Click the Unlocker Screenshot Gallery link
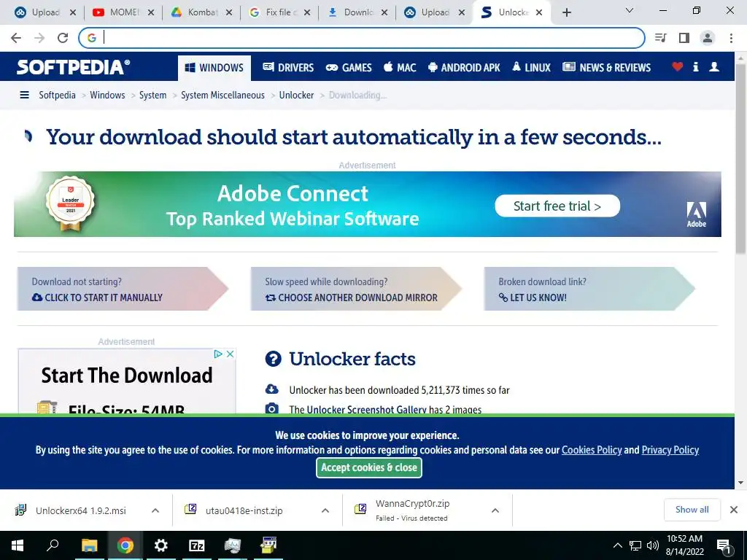Image resolution: width=747 pixels, height=560 pixels. point(366,410)
